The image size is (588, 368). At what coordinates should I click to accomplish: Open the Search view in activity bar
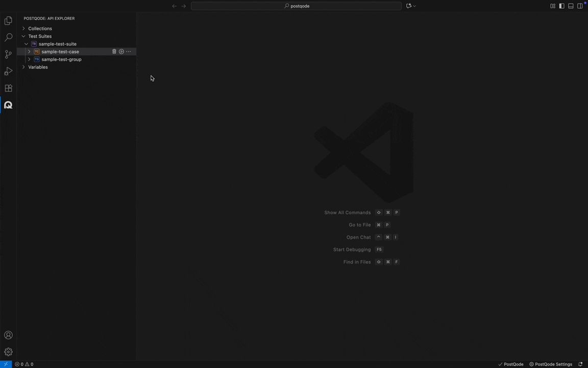(8, 38)
